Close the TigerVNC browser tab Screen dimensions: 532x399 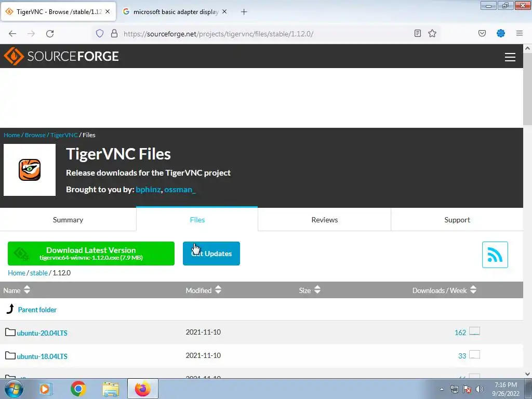[108, 11]
